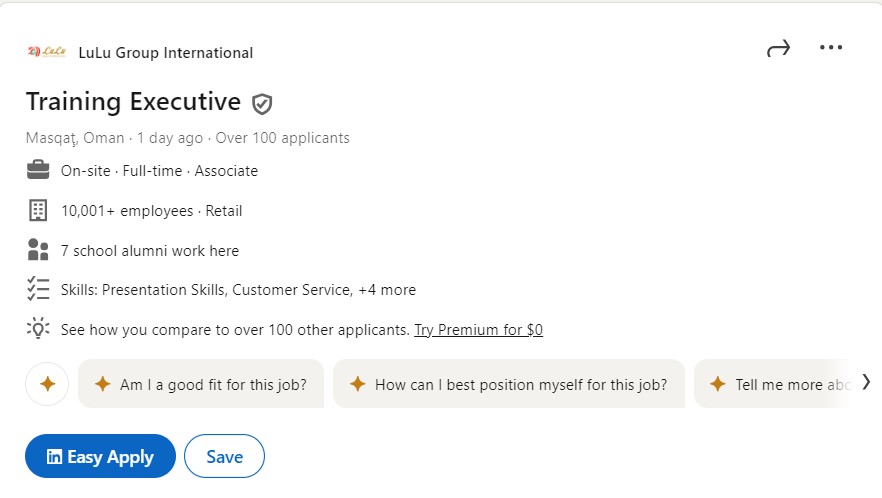Expand more prompts with the right chevron

click(x=866, y=383)
